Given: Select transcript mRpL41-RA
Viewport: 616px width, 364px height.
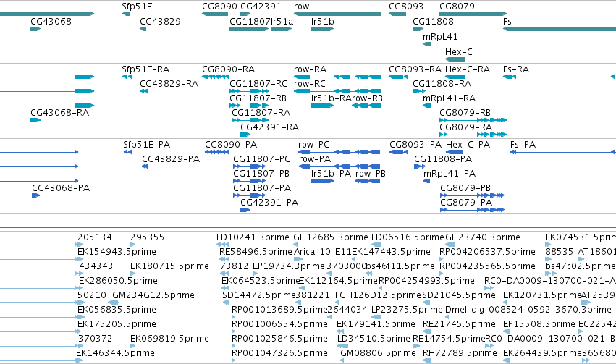Looking at the screenshot, I should click(449, 98).
